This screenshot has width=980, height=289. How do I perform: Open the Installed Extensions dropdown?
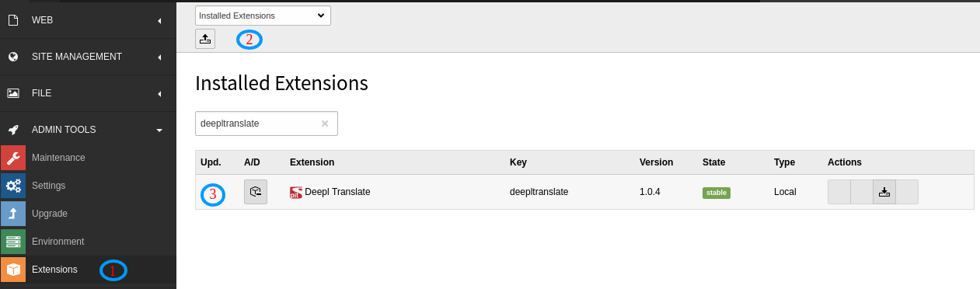[263, 16]
